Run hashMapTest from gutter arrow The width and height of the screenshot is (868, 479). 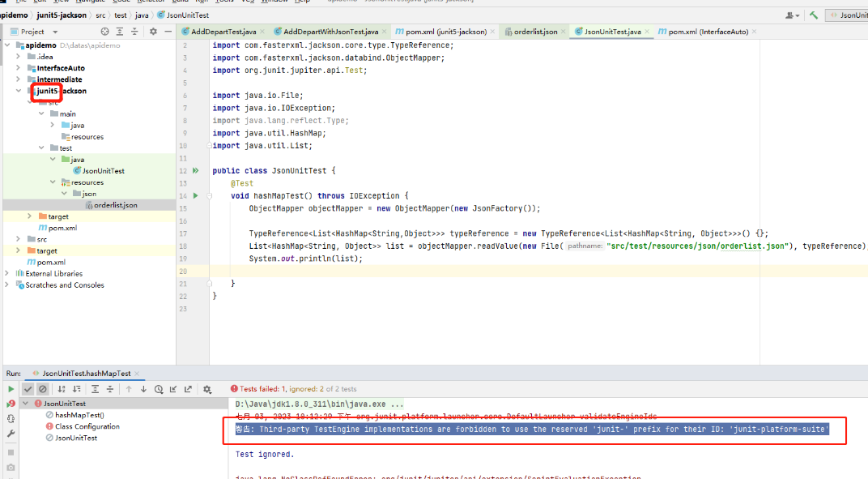195,195
